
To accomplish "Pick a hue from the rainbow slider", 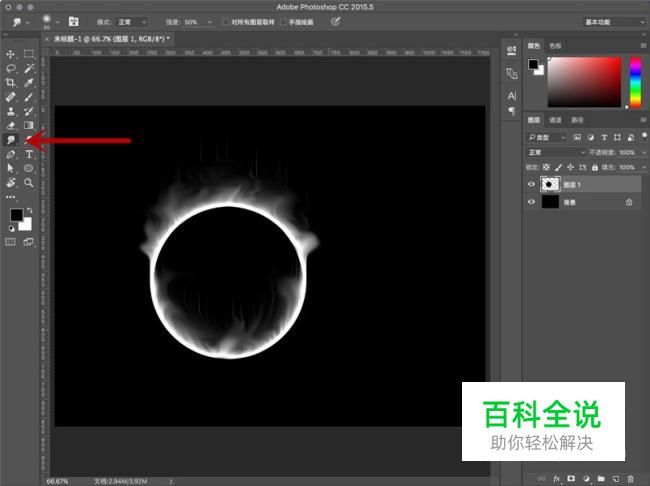I will point(634,80).
